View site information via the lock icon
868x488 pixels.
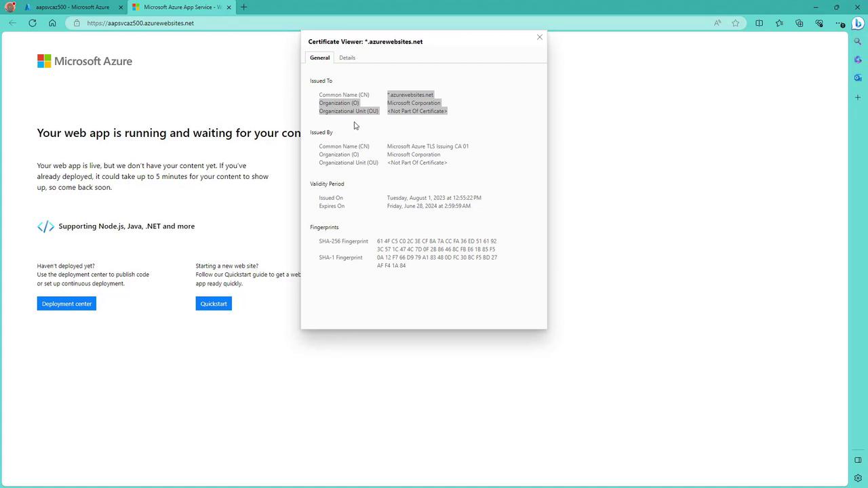(77, 23)
